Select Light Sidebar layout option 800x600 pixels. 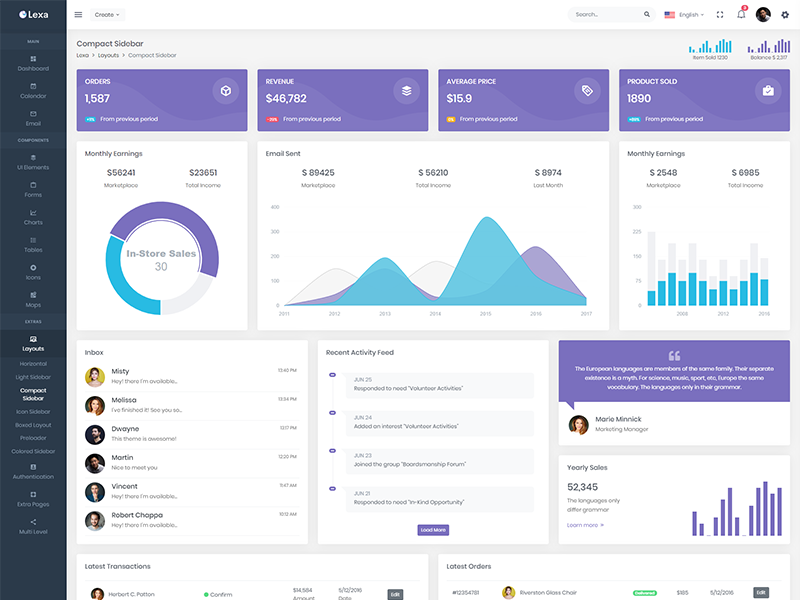click(x=33, y=377)
